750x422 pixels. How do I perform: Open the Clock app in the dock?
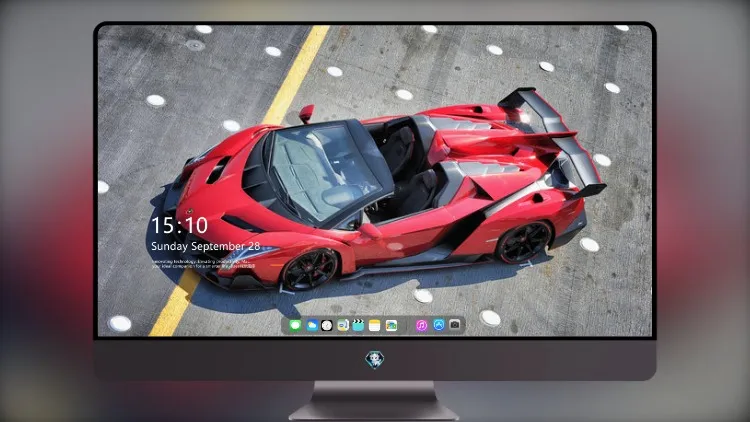pyautogui.click(x=327, y=325)
